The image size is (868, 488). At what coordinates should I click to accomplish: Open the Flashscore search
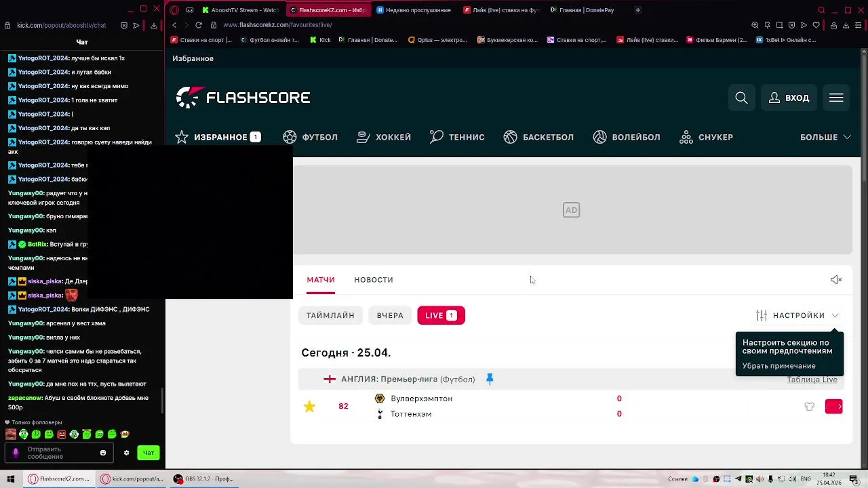coord(741,98)
